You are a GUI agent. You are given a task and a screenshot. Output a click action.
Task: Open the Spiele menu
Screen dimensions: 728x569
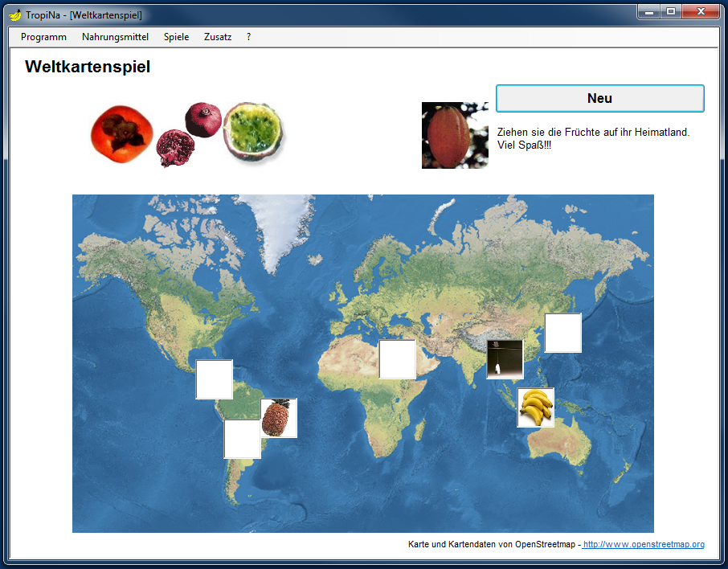(176, 37)
